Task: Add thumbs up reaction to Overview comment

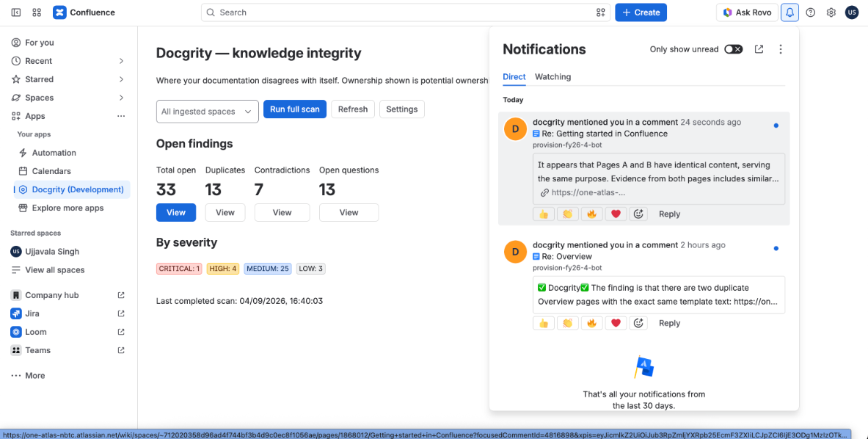Action: pyautogui.click(x=544, y=323)
